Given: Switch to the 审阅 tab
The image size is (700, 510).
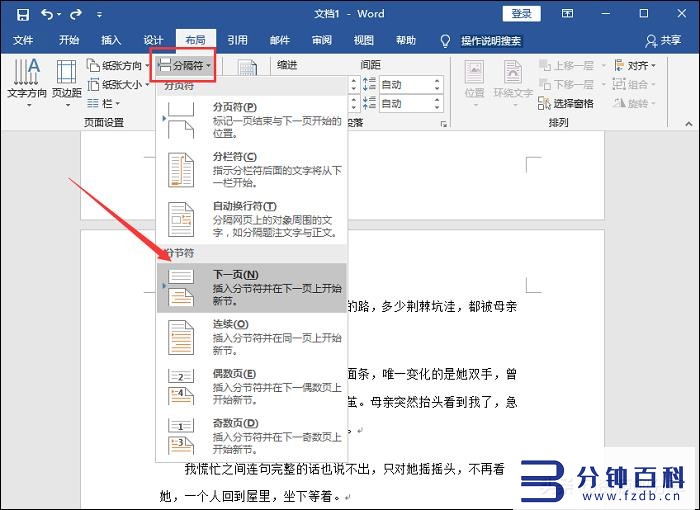Looking at the screenshot, I should (x=322, y=41).
